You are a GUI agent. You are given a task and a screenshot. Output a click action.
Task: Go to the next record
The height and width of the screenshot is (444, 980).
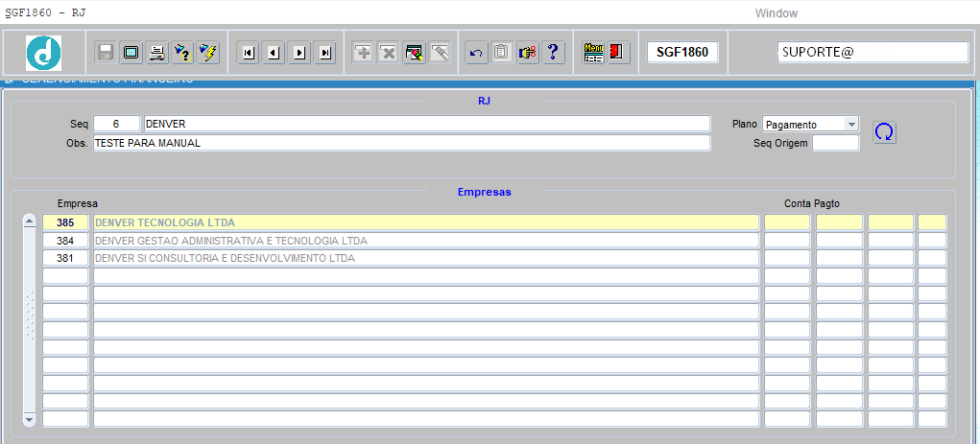coord(299,53)
